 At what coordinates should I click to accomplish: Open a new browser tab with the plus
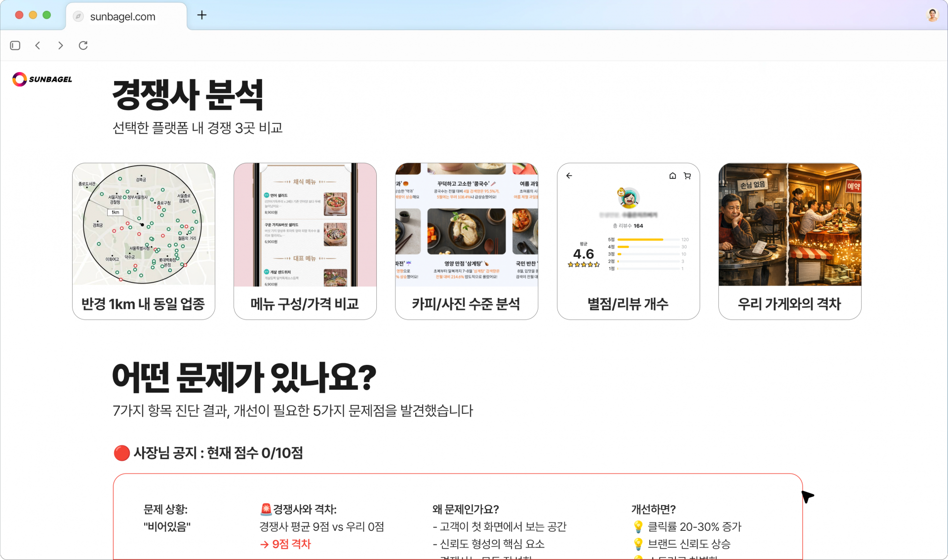tap(201, 15)
